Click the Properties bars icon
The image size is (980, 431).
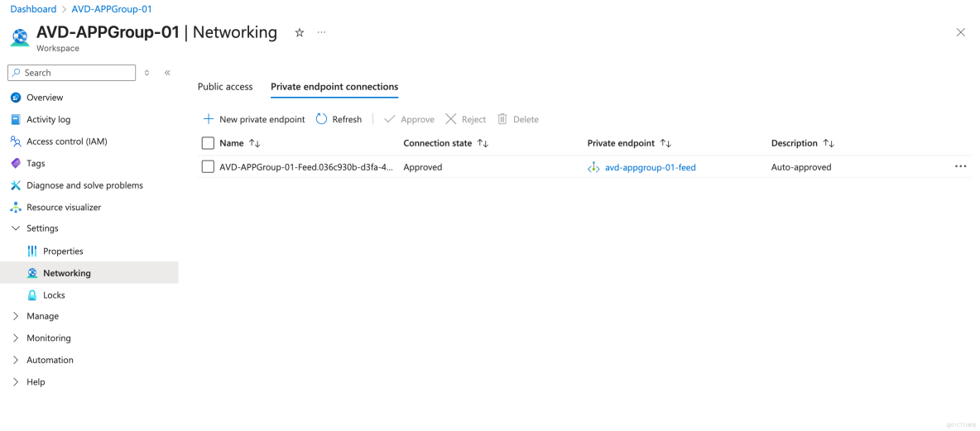(32, 251)
